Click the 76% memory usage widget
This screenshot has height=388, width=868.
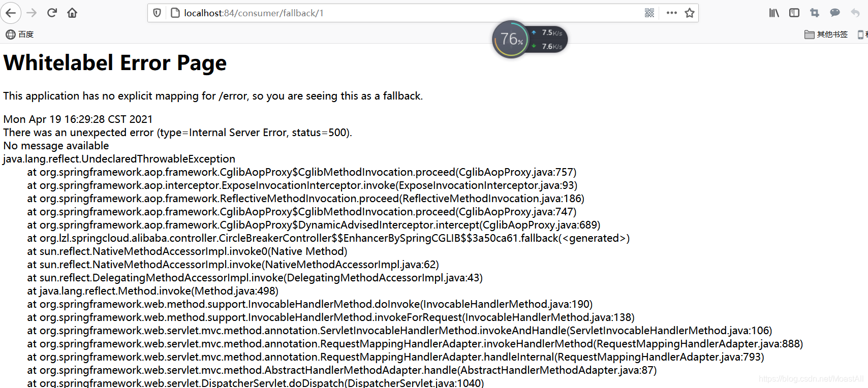tap(511, 39)
